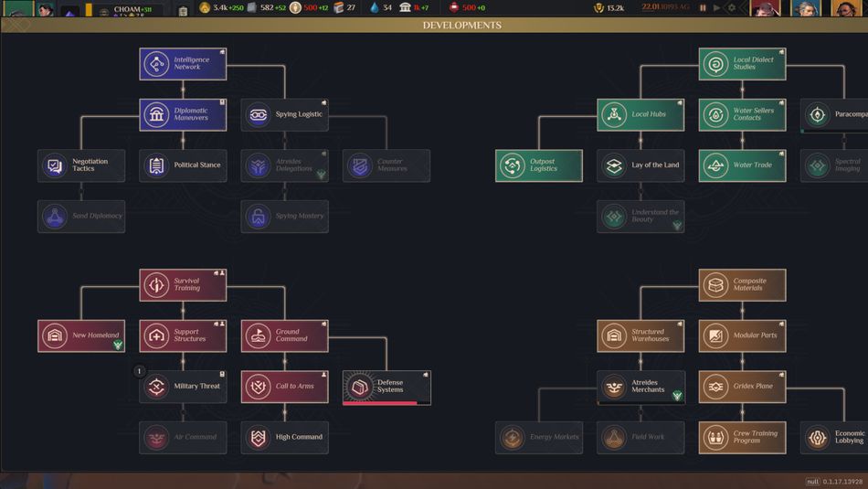Click the Local Hubs development node

point(640,114)
